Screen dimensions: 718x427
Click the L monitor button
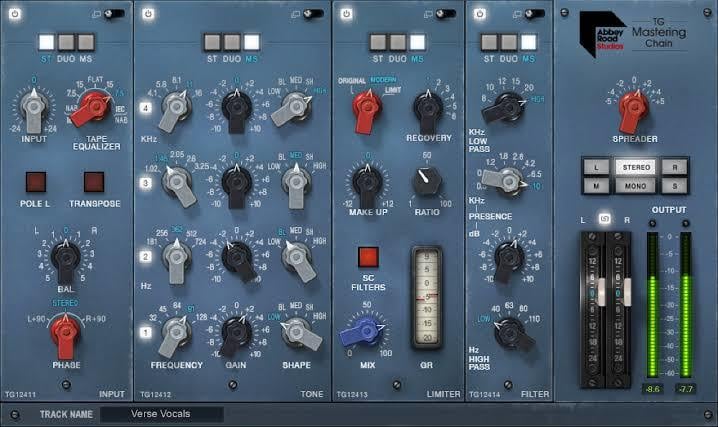click(597, 168)
